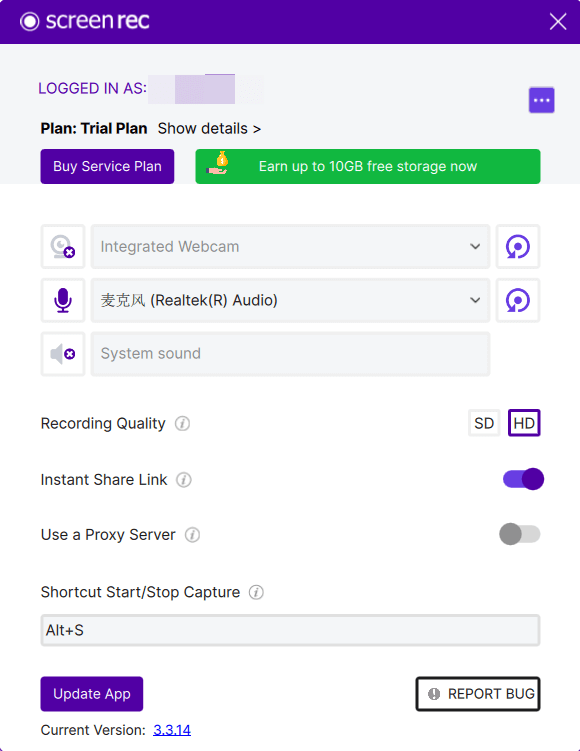
Task: Expand plan info via Show details
Action: click(x=209, y=129)
